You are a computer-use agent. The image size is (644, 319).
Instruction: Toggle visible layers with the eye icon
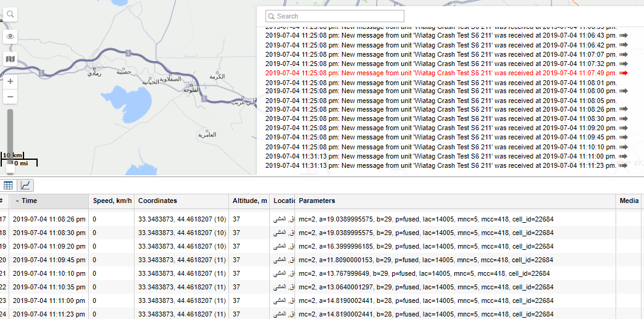(x=10, y=36)
